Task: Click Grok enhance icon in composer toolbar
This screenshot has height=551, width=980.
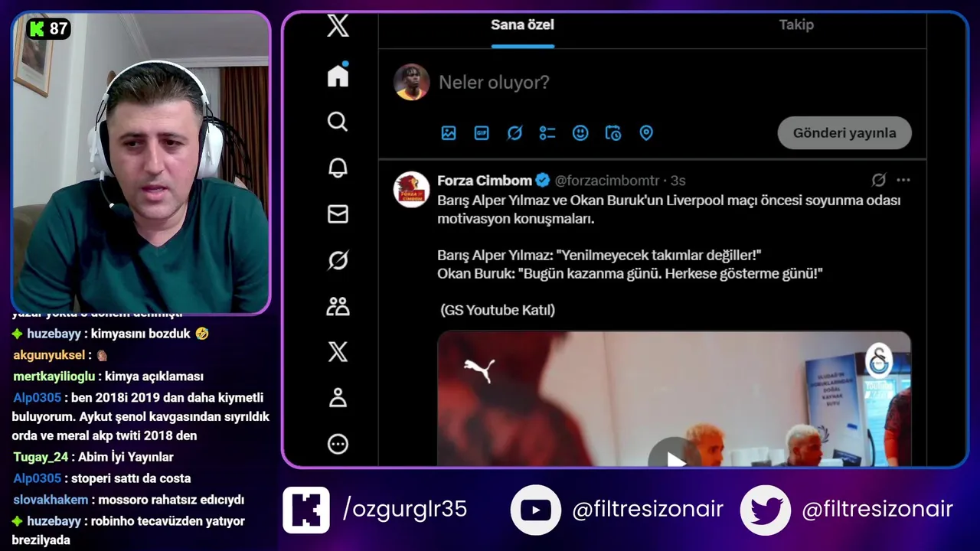Action: pyautogui.click(x=514, y=133)
